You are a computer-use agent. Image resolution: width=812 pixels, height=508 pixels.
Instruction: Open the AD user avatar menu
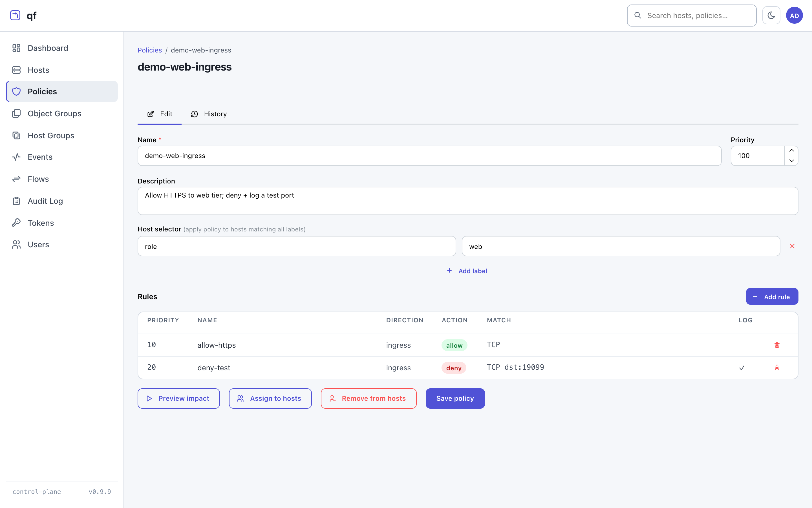point(794,16)
